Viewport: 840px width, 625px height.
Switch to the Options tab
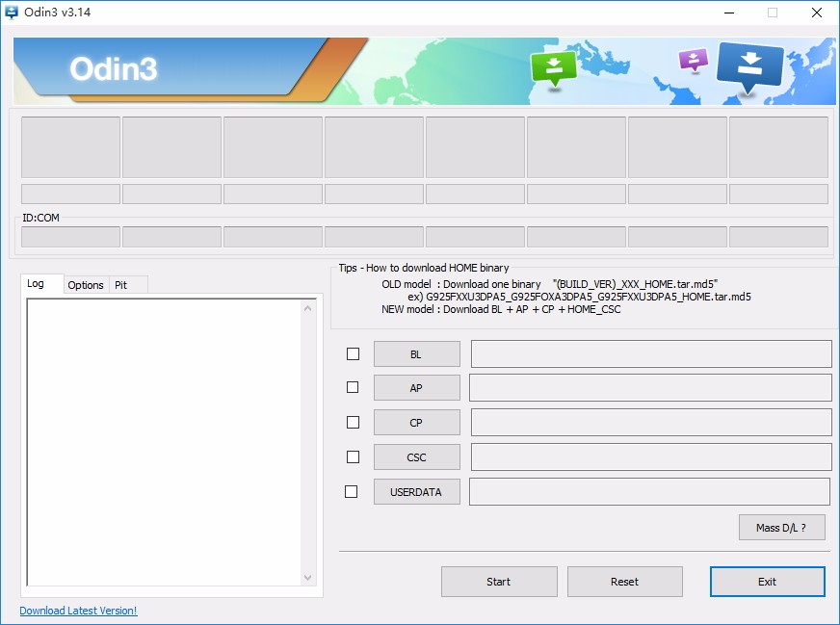click(86, 285)
